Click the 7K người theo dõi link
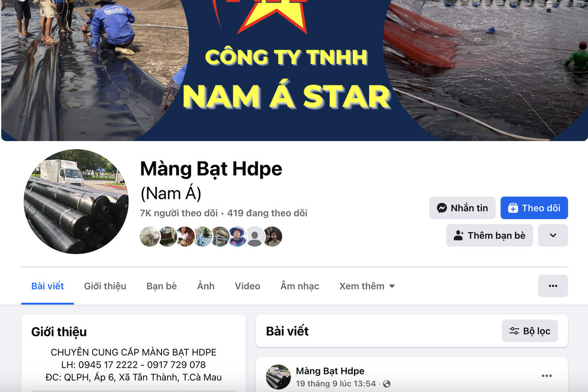This screenshot has width=588, height=392. tap(179, 213)
